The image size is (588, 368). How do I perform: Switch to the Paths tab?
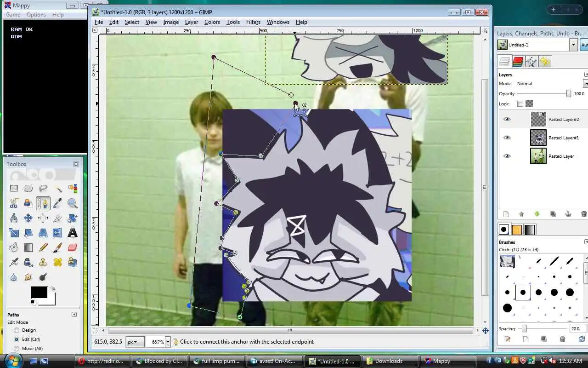pyautogui.click(x=531, y=62)
